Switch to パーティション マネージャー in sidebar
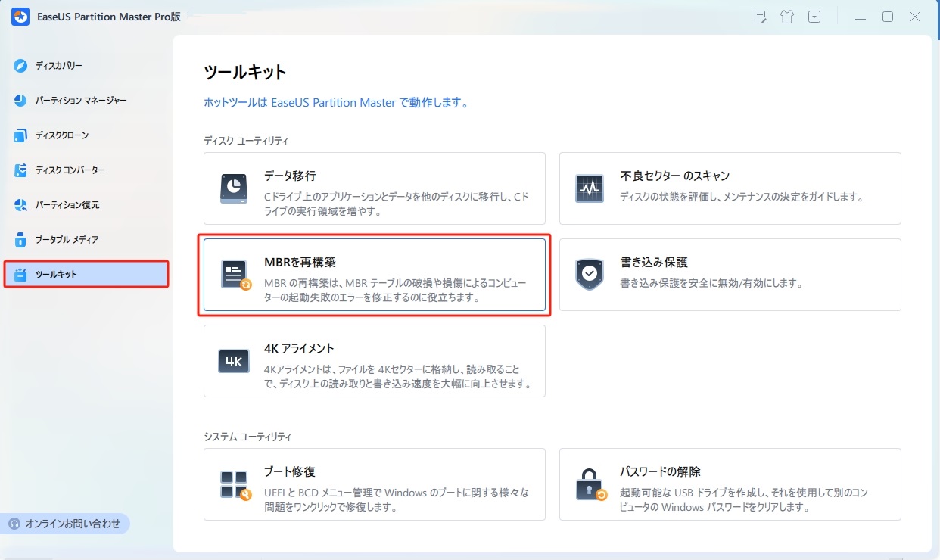The height and width of the screenshot is (560, 940). [x=80, y=101]
